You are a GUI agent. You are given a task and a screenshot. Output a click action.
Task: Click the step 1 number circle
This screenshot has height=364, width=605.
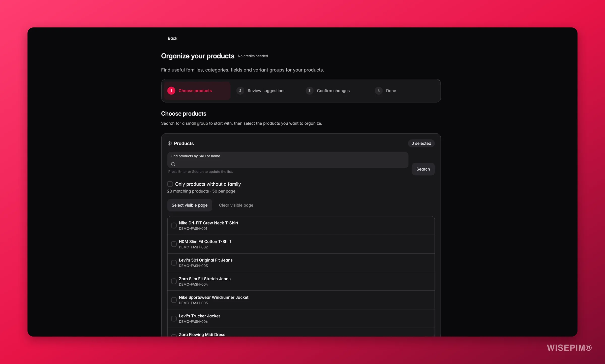(171, 91)
